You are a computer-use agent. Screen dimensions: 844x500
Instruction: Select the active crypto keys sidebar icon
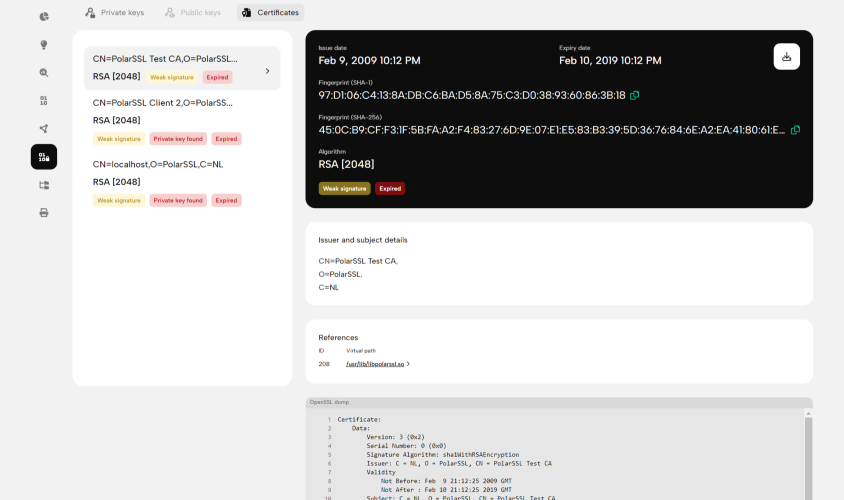(44, 157)
